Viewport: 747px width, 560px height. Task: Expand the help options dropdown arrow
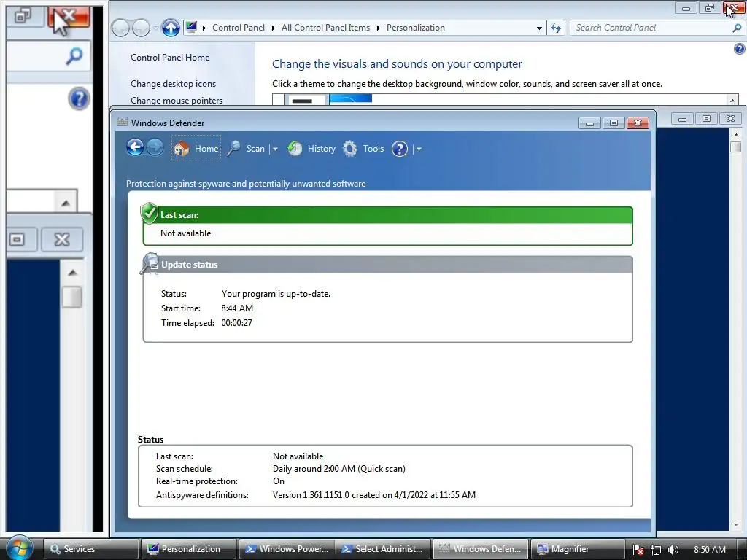click(x=419, y=149)
